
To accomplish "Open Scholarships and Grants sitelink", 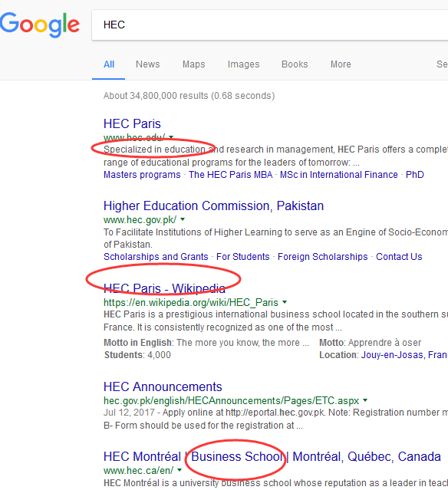I will (156, 257).
